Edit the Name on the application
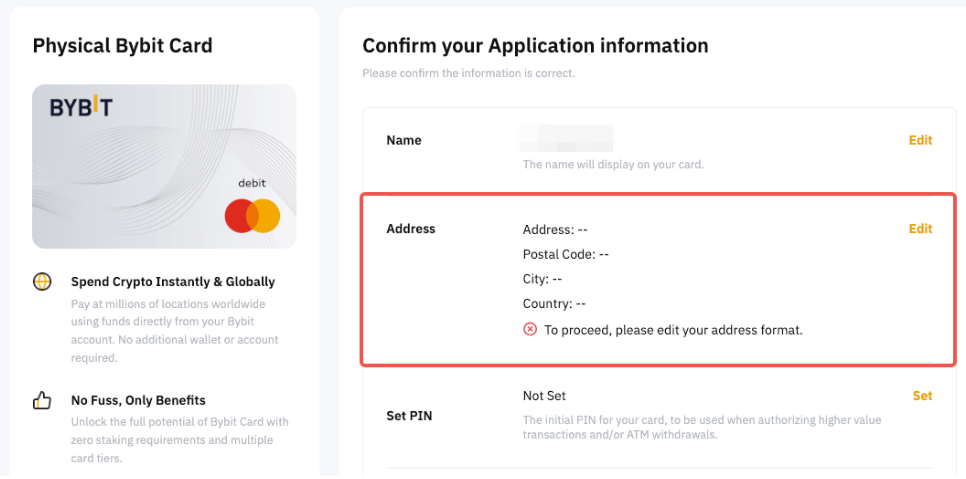 pos(920,140)
